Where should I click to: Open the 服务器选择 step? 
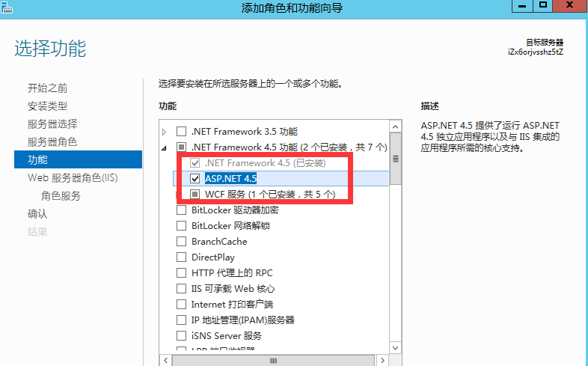tap(52, 124)
